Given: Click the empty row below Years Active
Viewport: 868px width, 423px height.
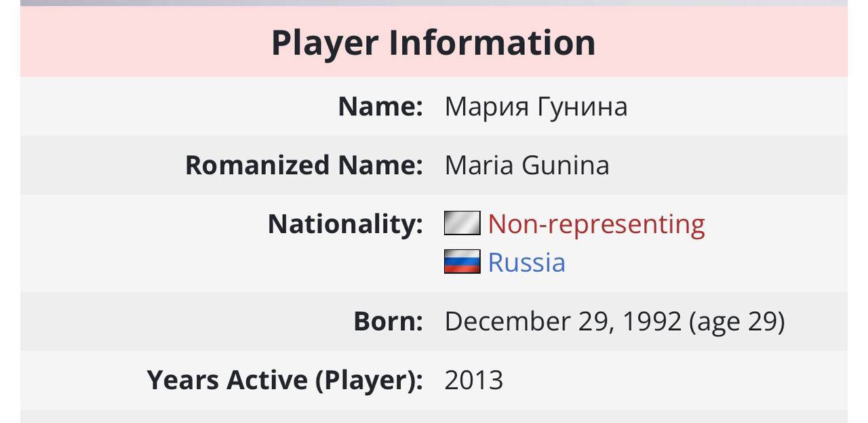Looking at the screenshot, I should [434, 416].
